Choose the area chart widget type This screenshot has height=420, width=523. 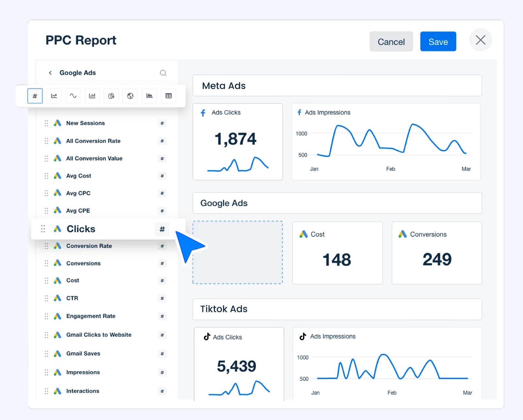point(149,96)
